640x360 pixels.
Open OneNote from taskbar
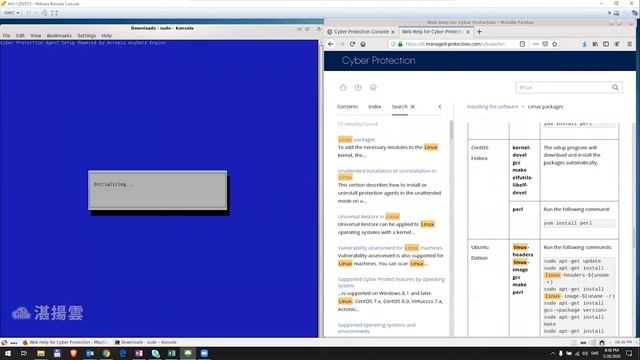(x=139, y=353)
